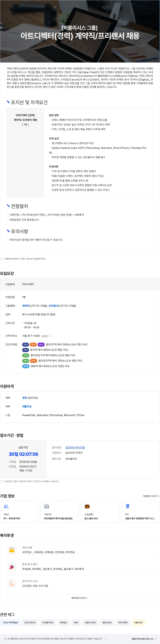Click the 30일 02:07:56 countdown timer
This screenshot has width=160, height=644.
[23, 454]
